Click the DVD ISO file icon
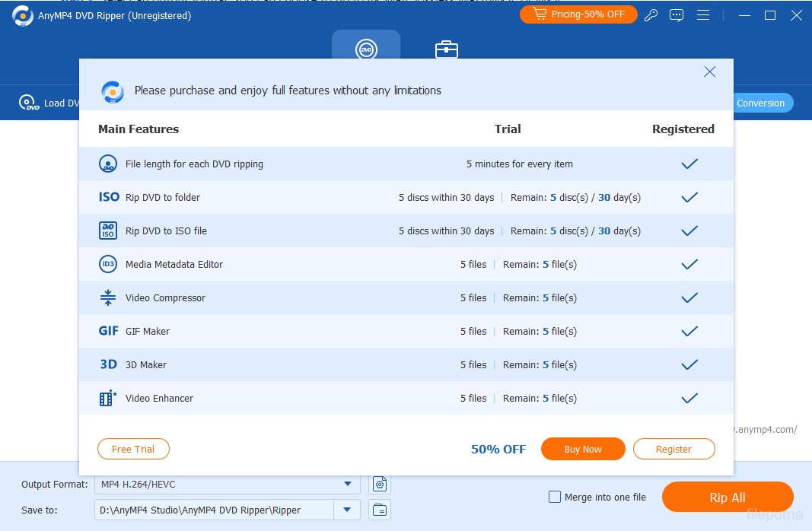 point(108,231)
